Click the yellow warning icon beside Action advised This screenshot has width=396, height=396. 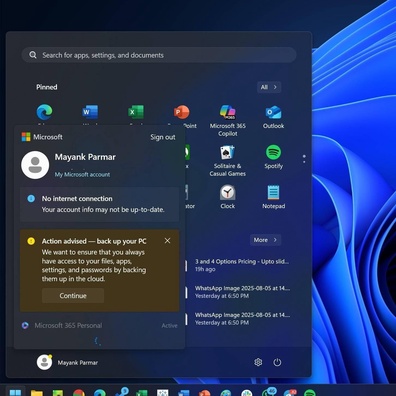point(31,241)
